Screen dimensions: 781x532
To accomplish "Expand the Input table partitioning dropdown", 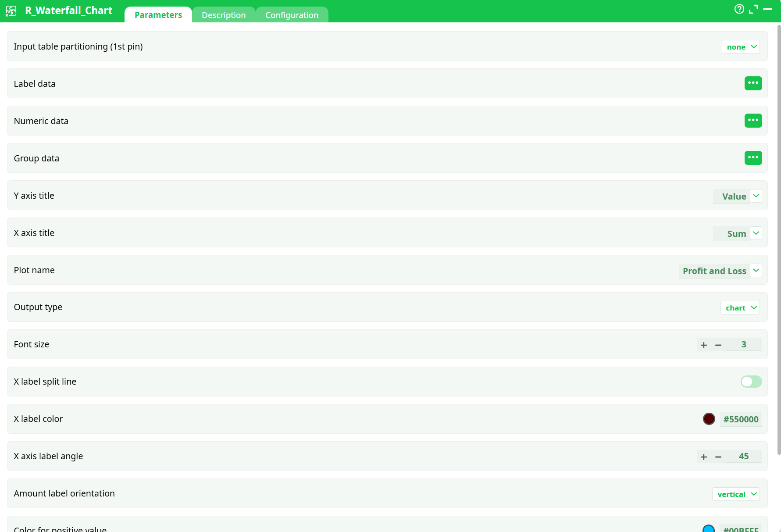I will (x=740, y=47).
